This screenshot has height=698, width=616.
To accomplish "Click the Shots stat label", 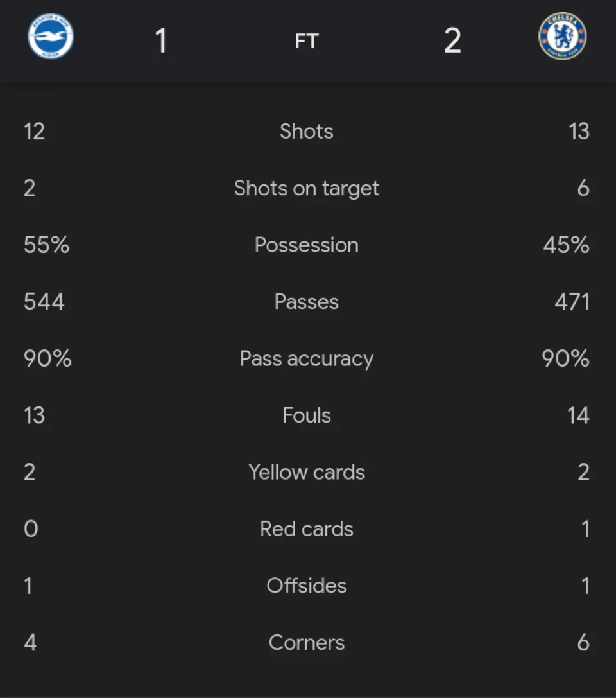I will [307, 132].
